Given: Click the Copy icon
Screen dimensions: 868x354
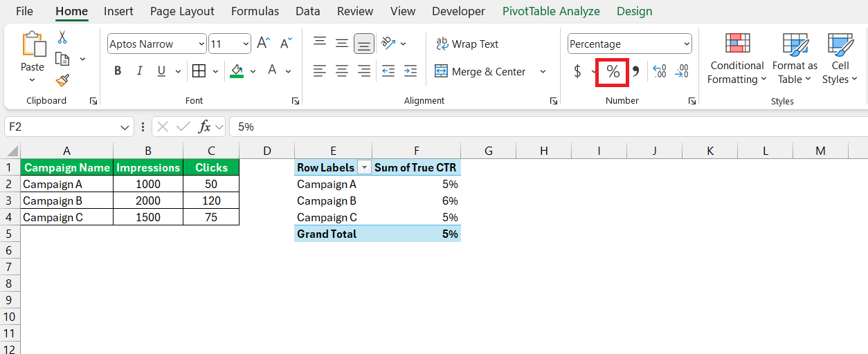Looking at the screenshot, I should [62, 59].
